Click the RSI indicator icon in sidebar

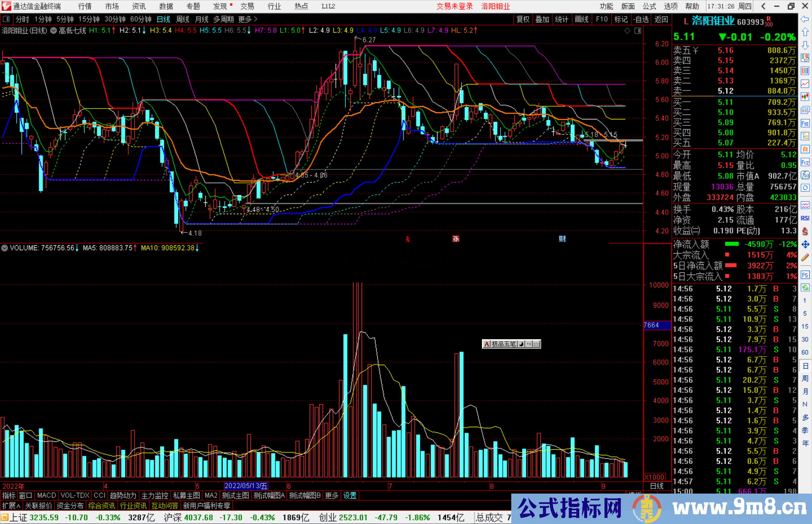805,218
